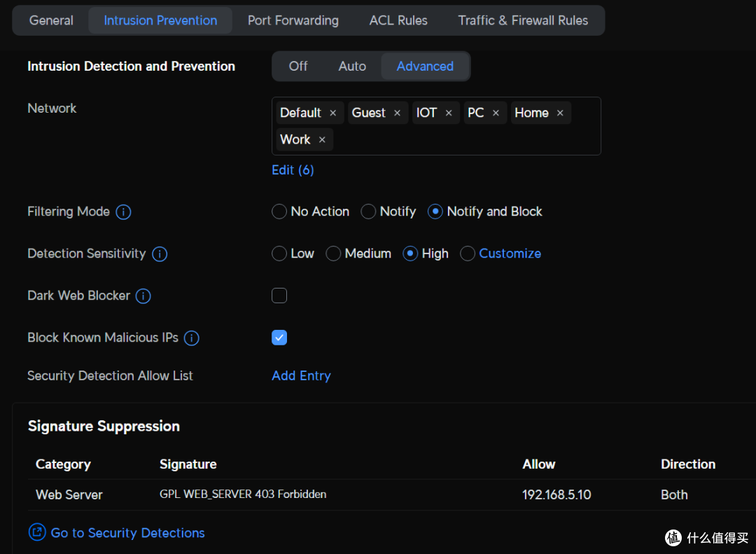Open the General tab
Image resolution: width=756 pixels, height=554 pixels.
coord(51,20)
